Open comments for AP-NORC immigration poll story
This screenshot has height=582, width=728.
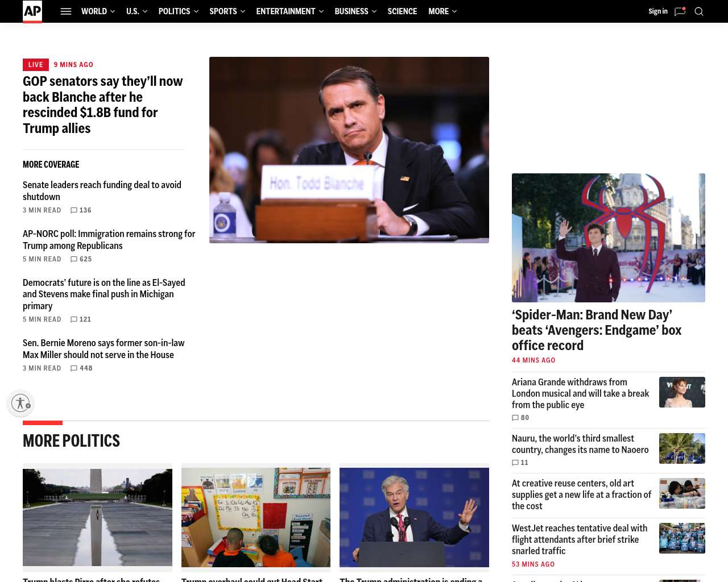coord(81,259)
